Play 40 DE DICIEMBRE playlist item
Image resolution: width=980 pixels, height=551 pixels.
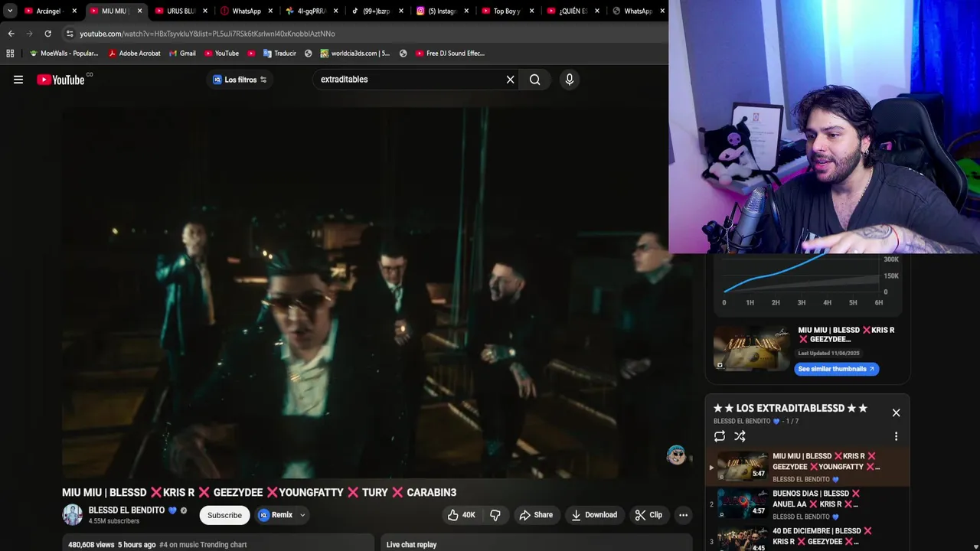click(807, 537)
